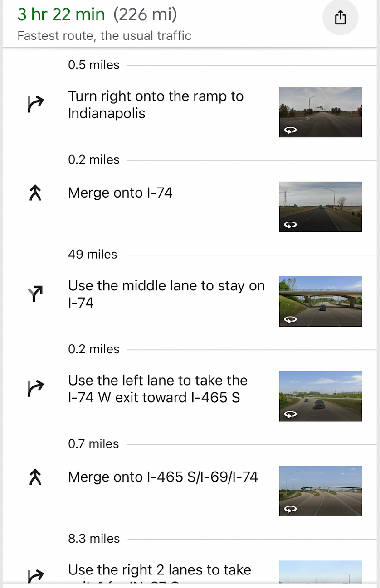Select 'Use the left lane to take I-74 W exit'
Screen dimensions: 380x588
157,389
